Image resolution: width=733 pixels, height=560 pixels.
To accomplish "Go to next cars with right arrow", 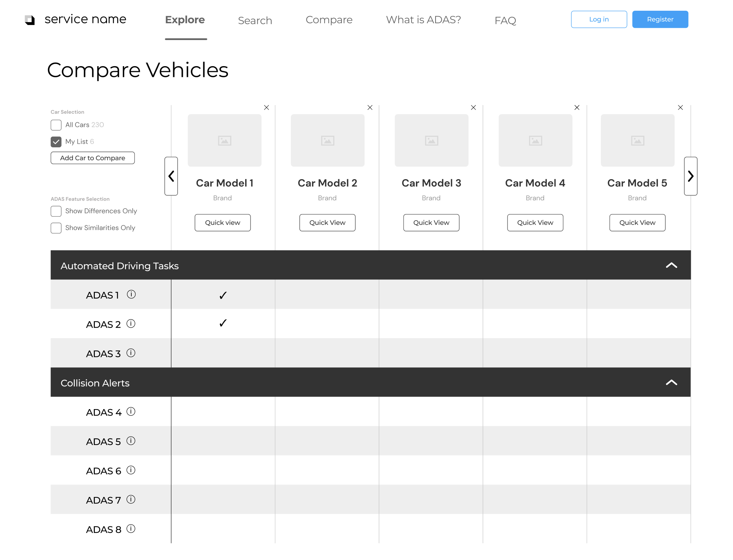I will 690,176.
